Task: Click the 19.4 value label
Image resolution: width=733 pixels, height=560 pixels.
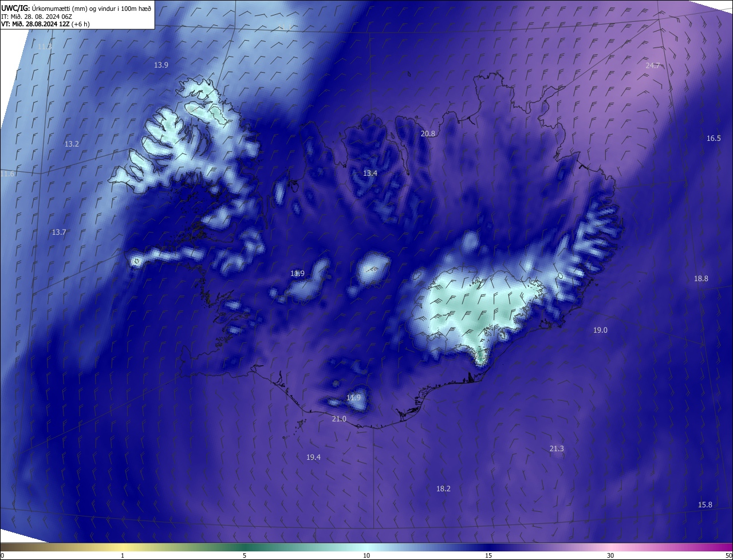Action: [x=313, y=458]
